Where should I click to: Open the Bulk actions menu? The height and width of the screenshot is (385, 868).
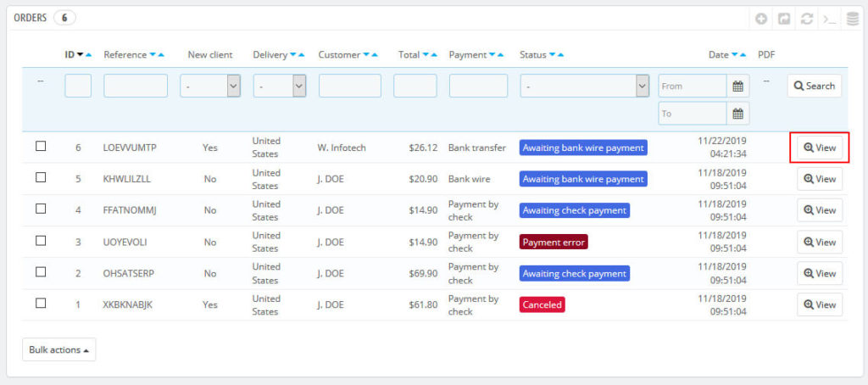(58, 349)
